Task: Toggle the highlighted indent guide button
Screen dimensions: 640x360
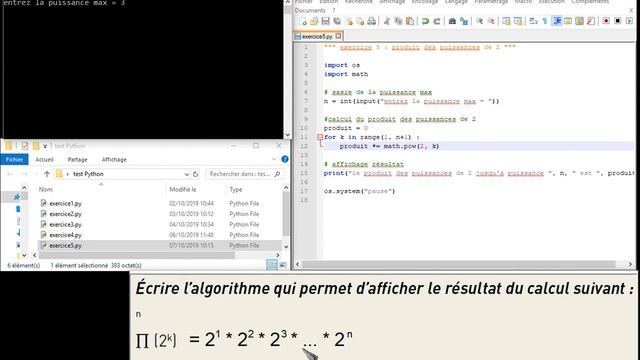Action: (556, 21)
